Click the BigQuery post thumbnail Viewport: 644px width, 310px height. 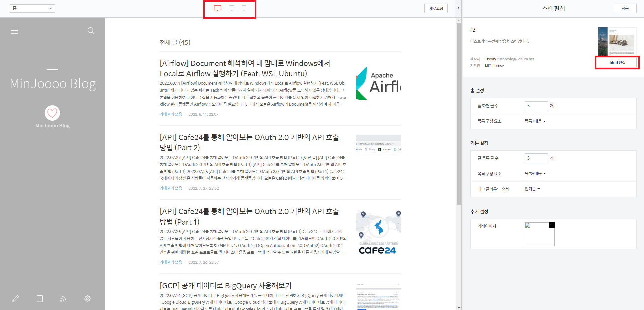(x=378, y=297)
